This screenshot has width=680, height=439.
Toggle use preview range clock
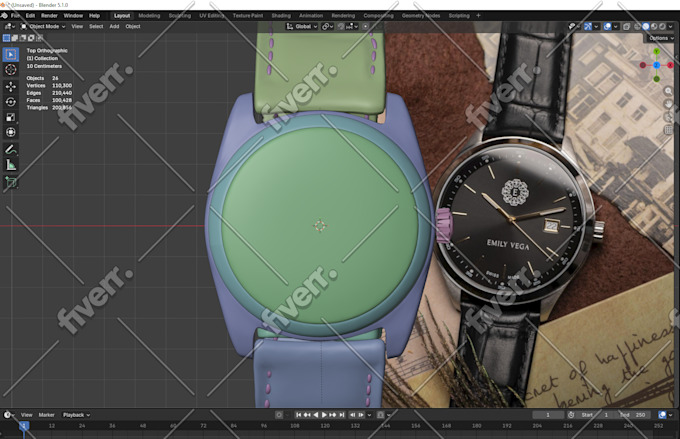(571, 415)
